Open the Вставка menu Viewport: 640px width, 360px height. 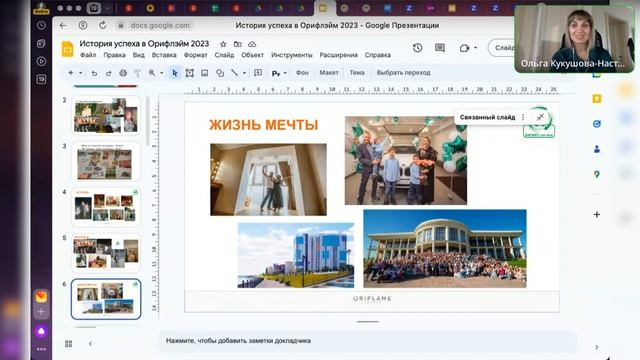[x=164, y=55]
